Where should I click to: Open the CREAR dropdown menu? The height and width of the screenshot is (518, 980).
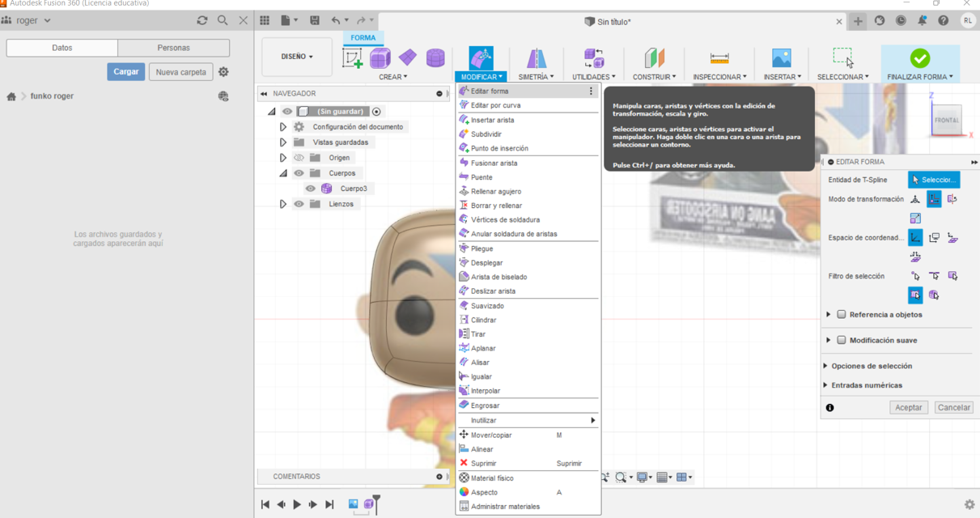[393, 77]
